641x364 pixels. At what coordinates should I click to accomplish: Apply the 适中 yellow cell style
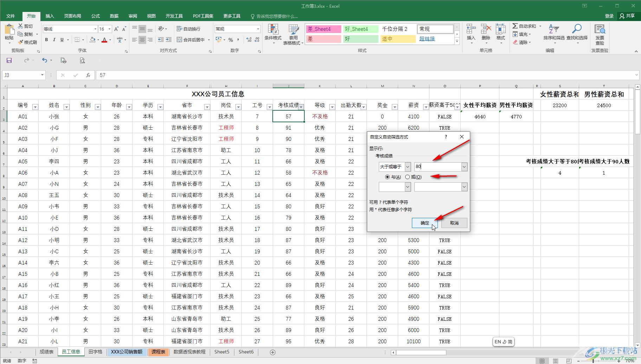point(398,39)
